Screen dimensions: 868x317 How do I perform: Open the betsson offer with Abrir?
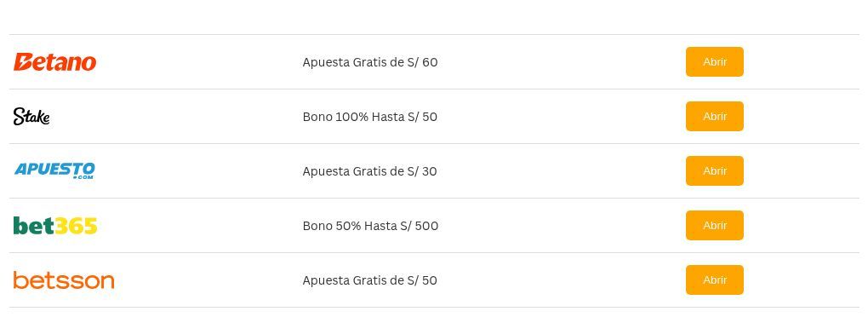point(714,280)
